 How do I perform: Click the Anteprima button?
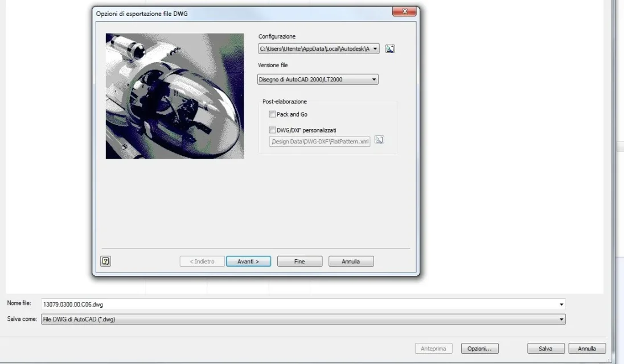pos(433,349)
